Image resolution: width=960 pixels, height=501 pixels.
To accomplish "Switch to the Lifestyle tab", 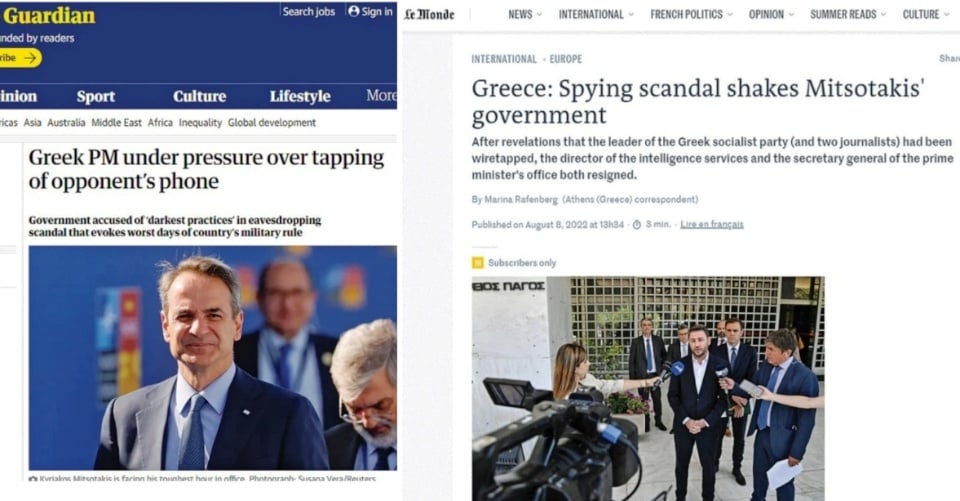I will [300, 96].
